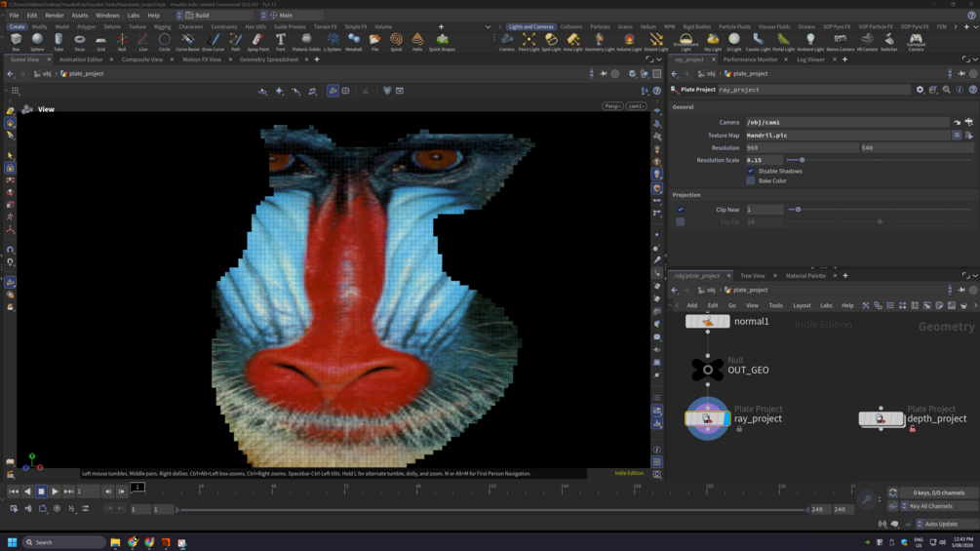Open the Render menu
980x551 pixels.
point(55,15)
